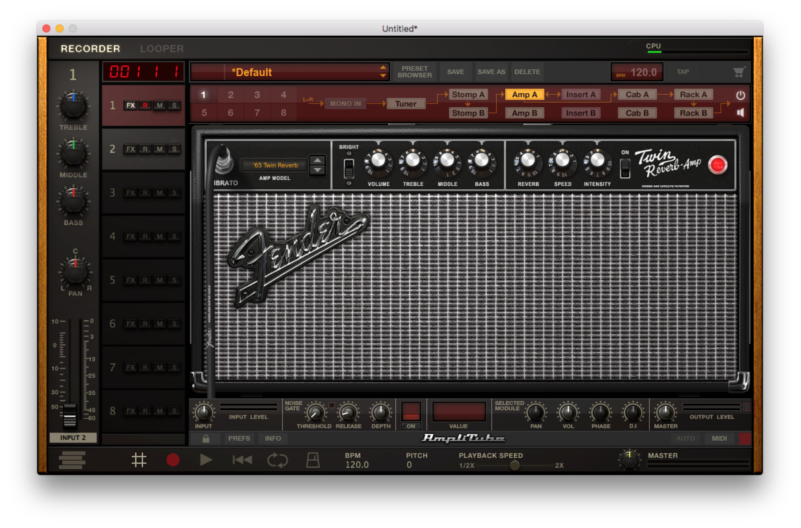
Task: Click the amp section MASTER knob
Action: pyautogui.click(x=665, y=412)
